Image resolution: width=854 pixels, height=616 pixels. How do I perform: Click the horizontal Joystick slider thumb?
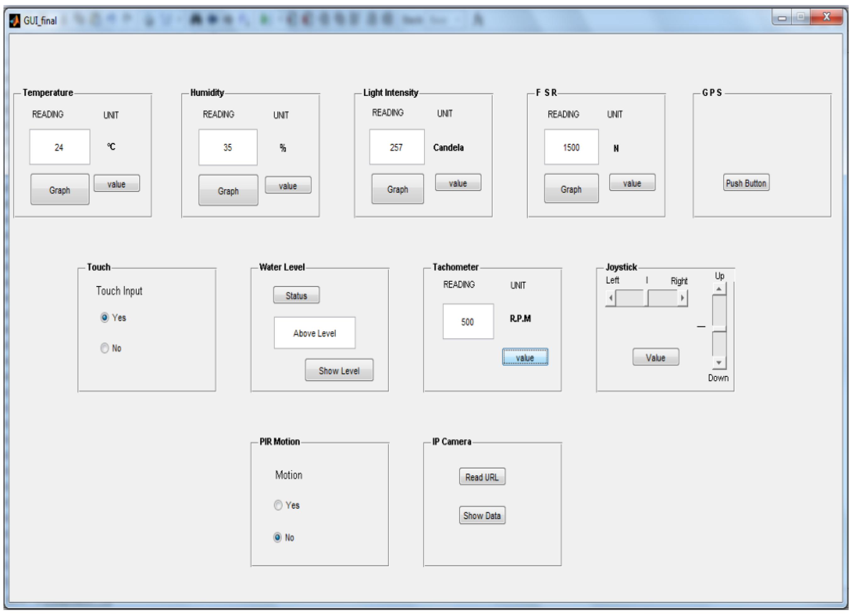pos(647,298)
